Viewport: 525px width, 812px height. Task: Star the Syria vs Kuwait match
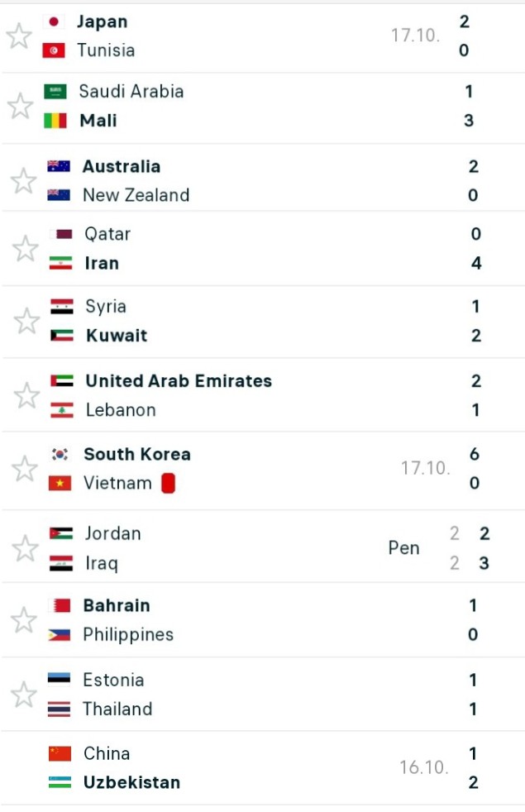26,321
